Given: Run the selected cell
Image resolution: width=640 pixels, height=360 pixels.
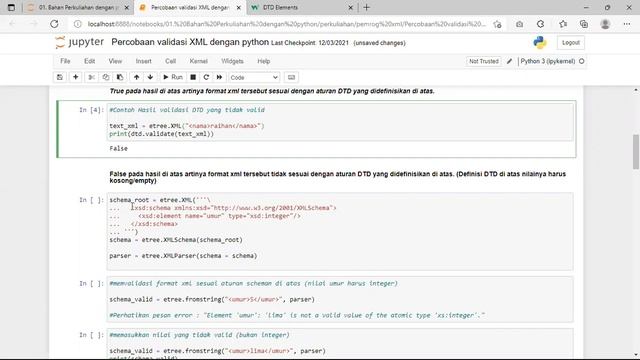Looking at the screenshot, I should [173, 77].
